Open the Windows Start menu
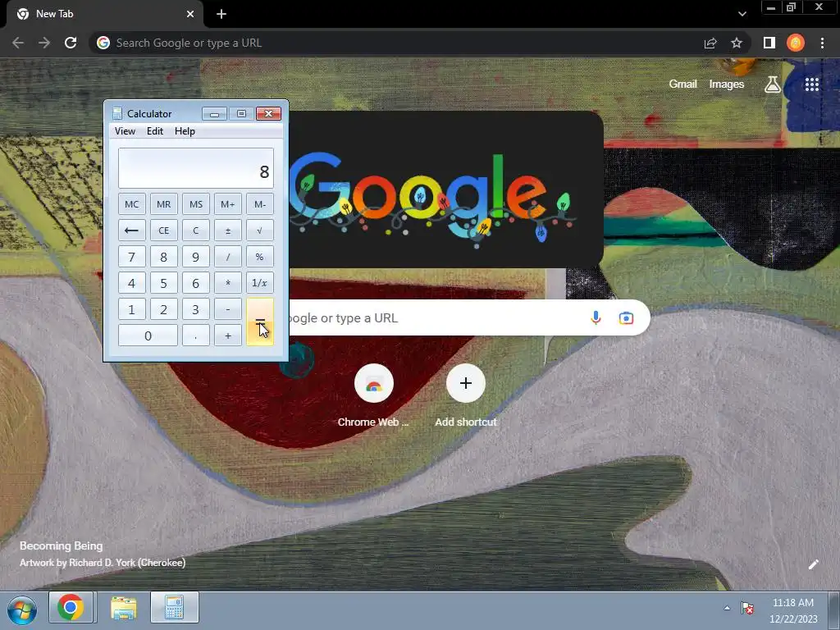The image size is (840, 630). (x=22, y=610)
